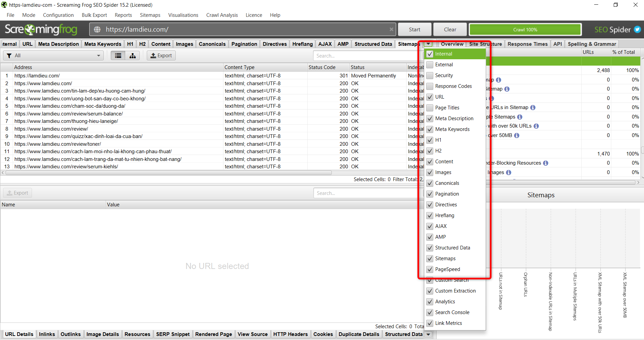Click the Start button
644x340 pixels.
pyautogui.click(x=414, y=29)
